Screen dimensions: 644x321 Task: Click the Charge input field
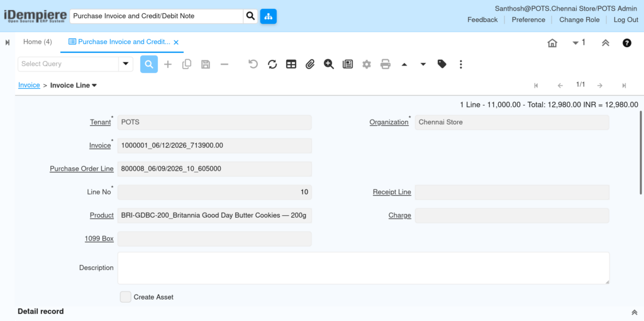pyautogui.click(x=512, y=215)
